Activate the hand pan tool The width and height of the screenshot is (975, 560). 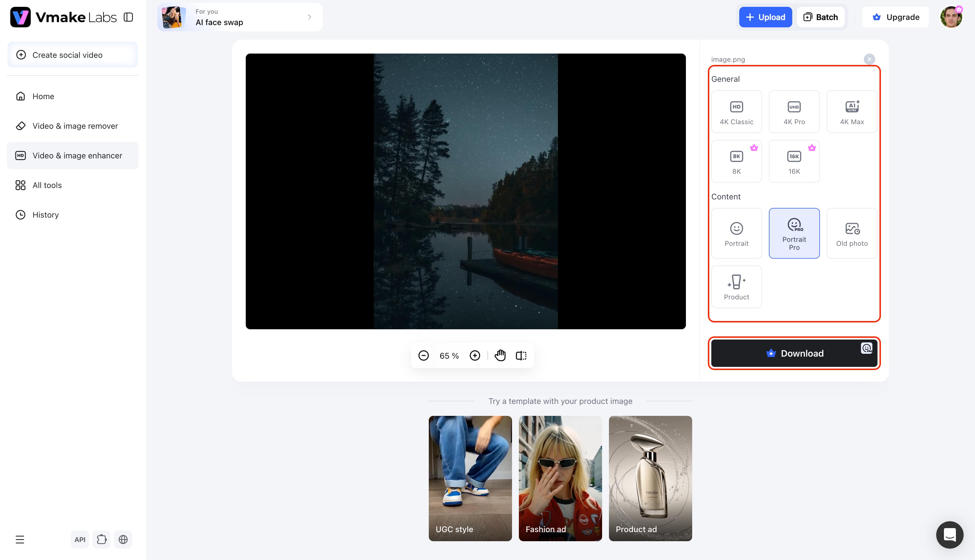click(x=500, y=356)
